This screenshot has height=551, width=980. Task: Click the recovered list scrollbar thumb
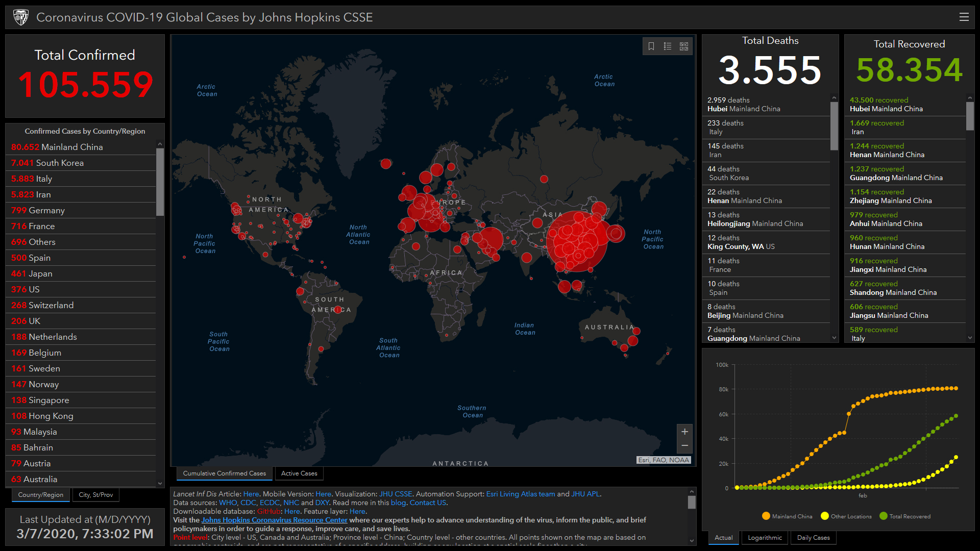click(970, 116)
